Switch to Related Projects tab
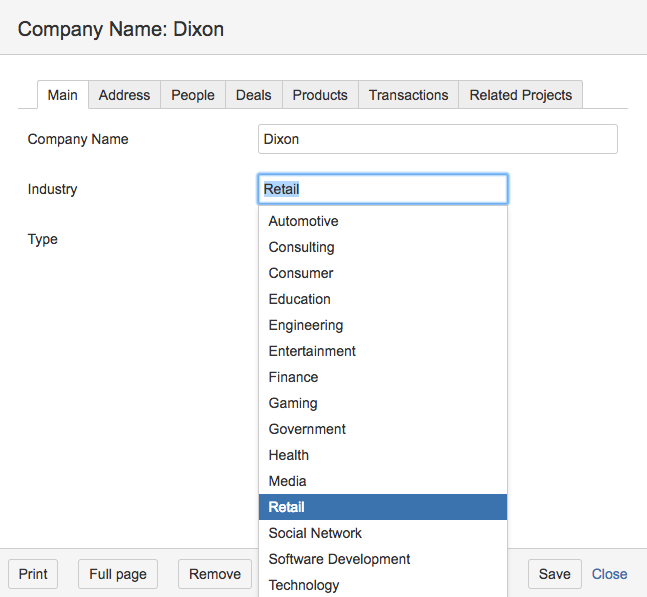 point(520,95)
